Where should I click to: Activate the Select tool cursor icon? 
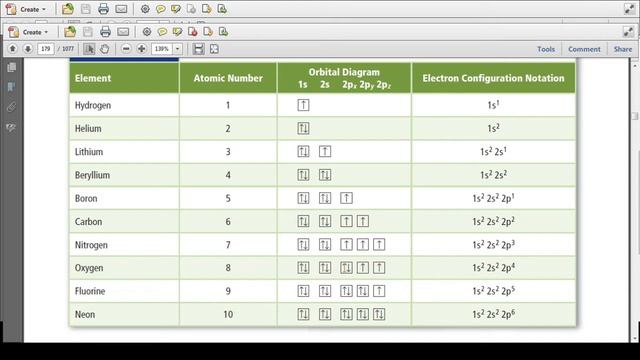pyautogui.click(x=89, y=49)
